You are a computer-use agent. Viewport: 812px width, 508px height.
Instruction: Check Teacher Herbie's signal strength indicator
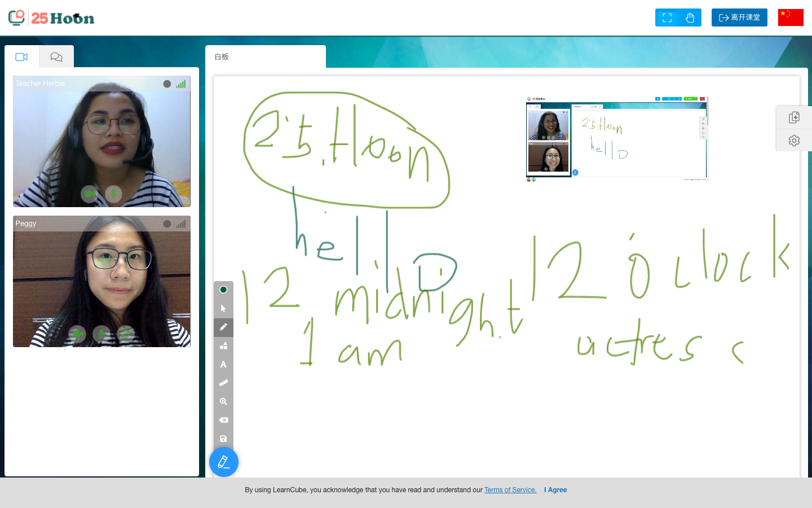(x=180, y=84)
